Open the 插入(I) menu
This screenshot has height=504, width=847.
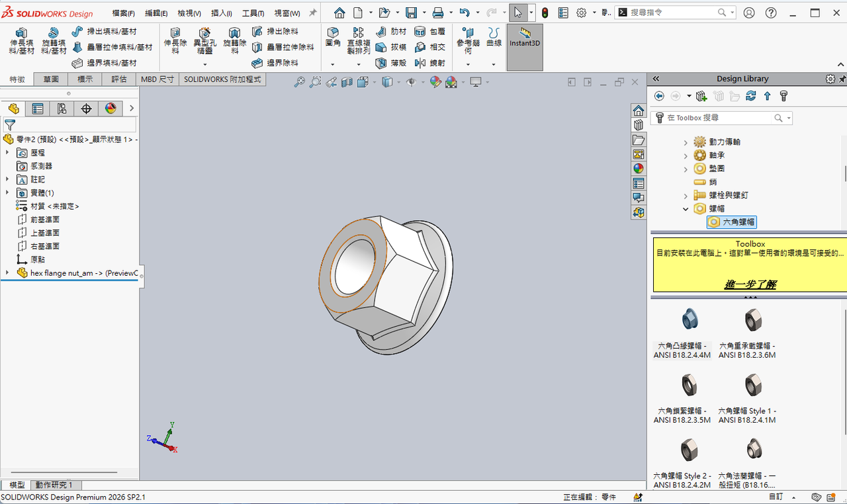tap(222, 13)
